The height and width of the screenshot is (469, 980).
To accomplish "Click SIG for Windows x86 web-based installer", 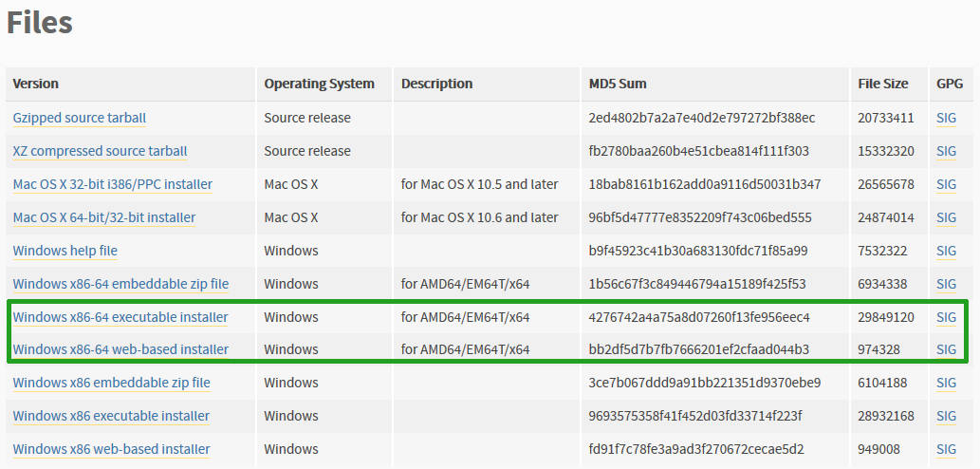I will coord(946,449).
